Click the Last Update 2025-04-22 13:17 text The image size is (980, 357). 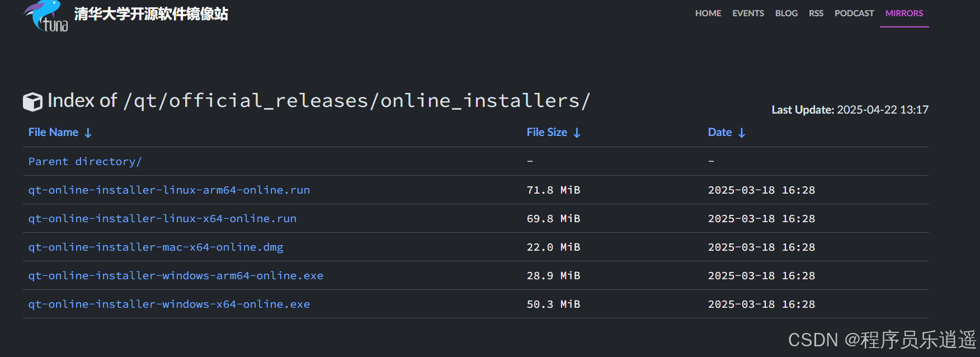[850, 110]
